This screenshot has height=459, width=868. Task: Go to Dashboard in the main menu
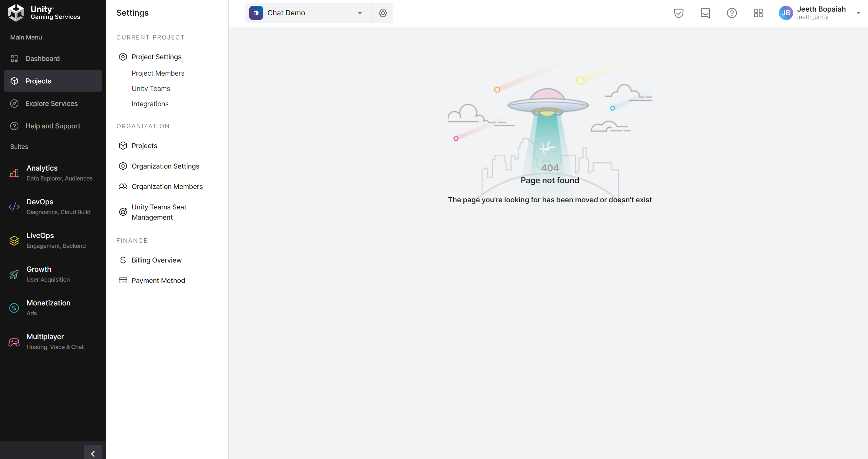pos(53,59)
